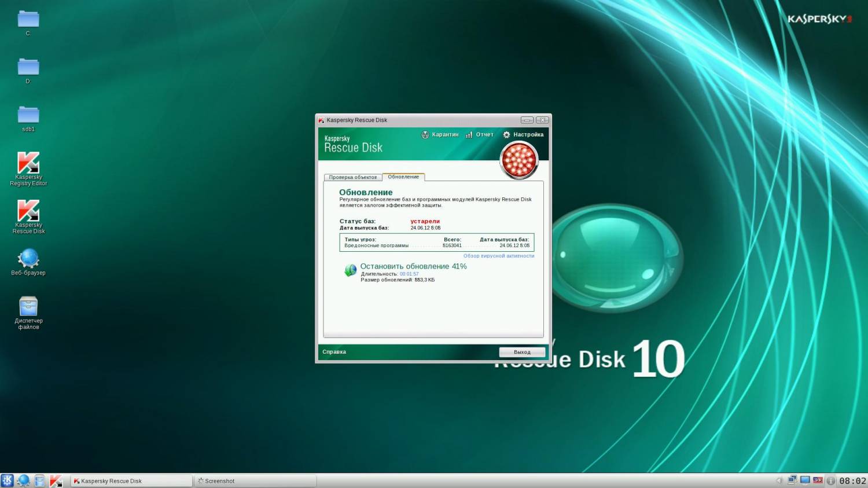This screenshot has width=868, height=488.
Task: Click the Размер обновлений 883,3 КБ text
Action: 398,280
